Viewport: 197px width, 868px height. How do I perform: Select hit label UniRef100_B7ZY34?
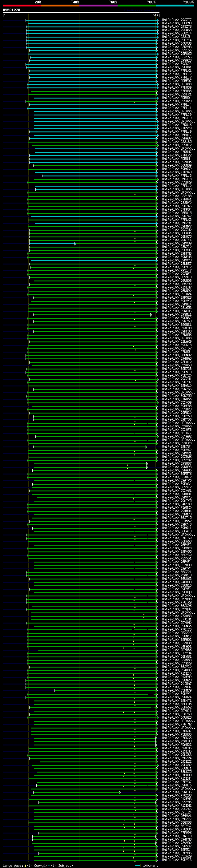177,653
